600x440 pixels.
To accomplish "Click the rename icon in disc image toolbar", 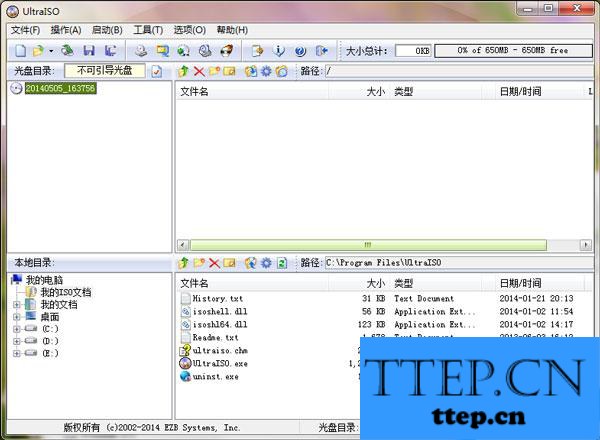I will (x=229, y=71).
